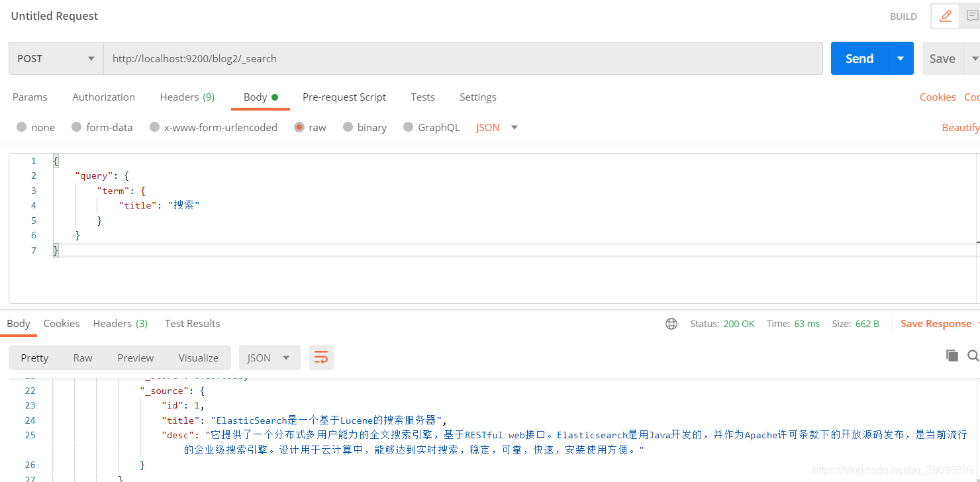Switch to the Tests tab

(x=422, y=97)
